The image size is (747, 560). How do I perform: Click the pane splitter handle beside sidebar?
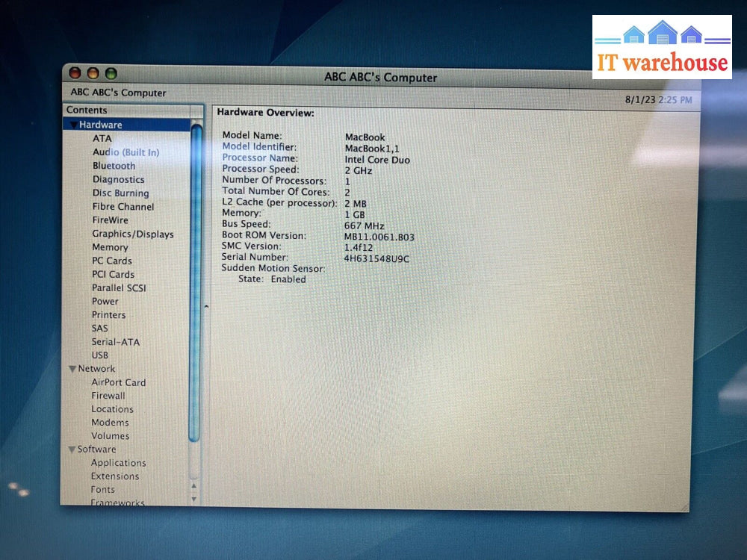pyautogui.click(x=206, y=307)
